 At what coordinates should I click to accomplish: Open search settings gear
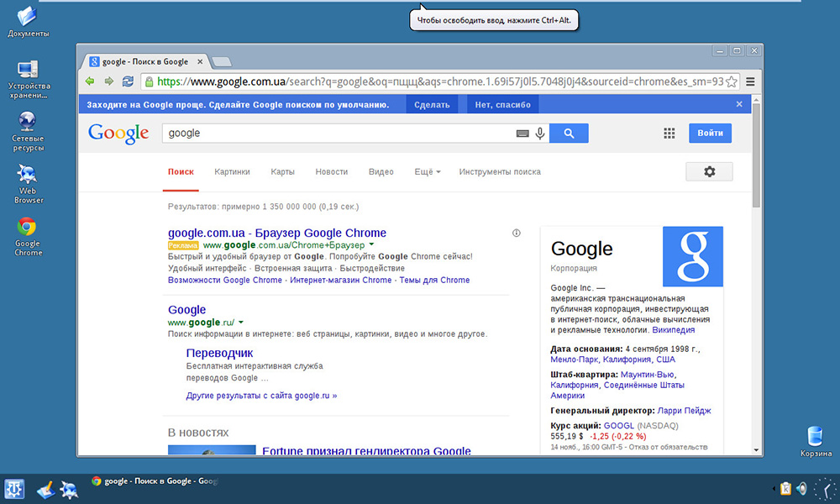pos(709,171)
